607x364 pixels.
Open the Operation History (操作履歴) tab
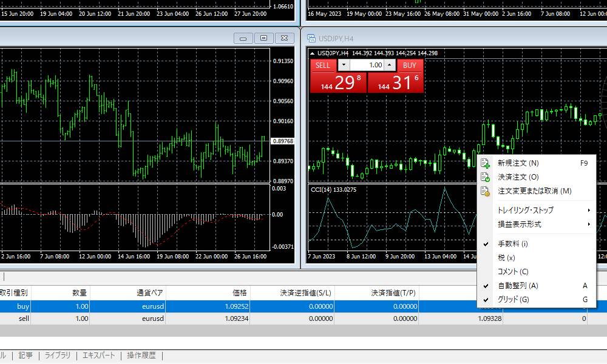tap(141, 356)
